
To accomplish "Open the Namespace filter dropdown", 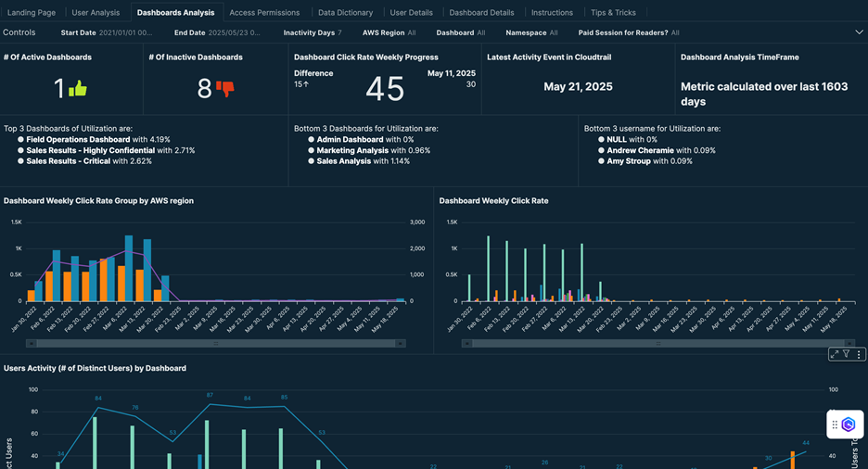I will tap(531, 32).
